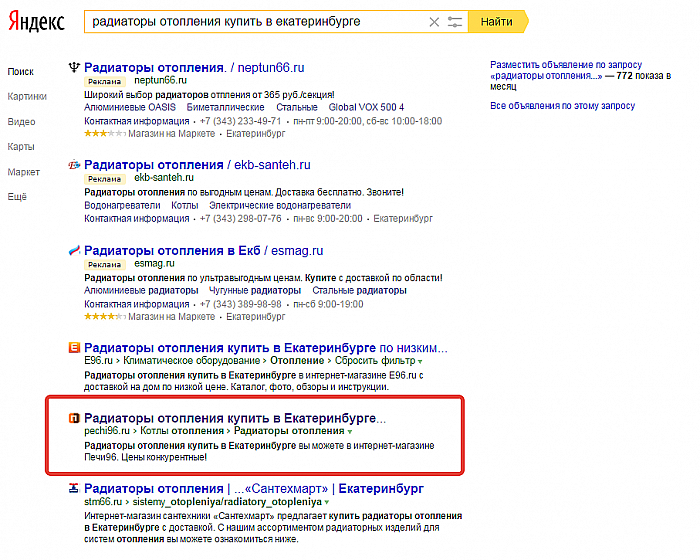Click ekb-santeh.ru green domain text
The width and height of the screenshot is (700, 560).
(164, 178)
